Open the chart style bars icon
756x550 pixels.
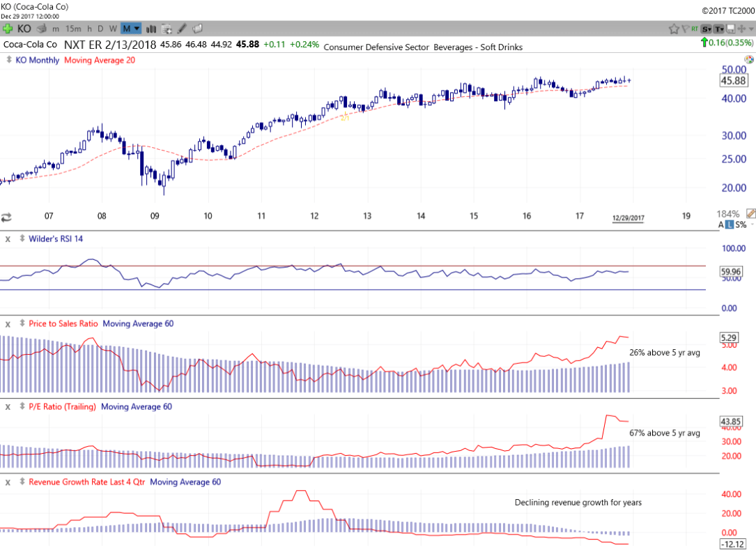coord(152,29)
